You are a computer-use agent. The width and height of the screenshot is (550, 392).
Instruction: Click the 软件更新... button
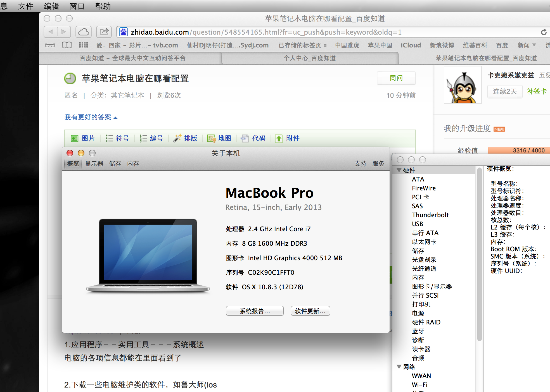pyautogui.click(x=310, y=311)
